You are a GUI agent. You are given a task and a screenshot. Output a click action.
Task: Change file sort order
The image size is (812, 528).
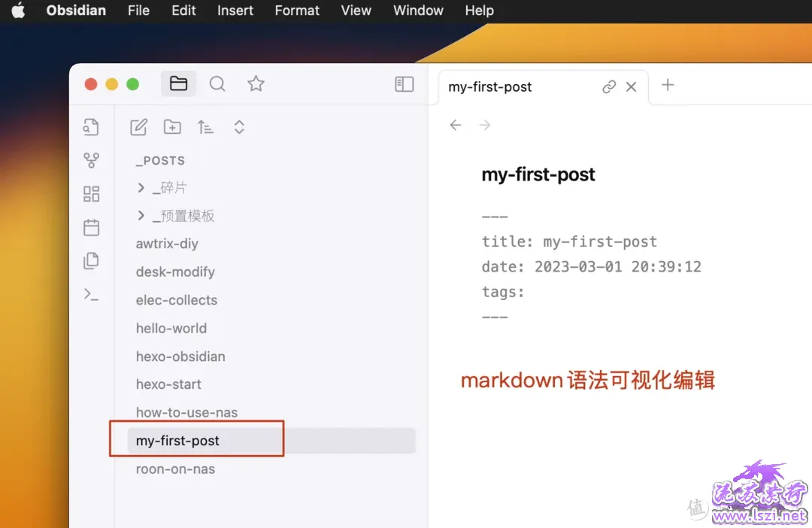205,127
